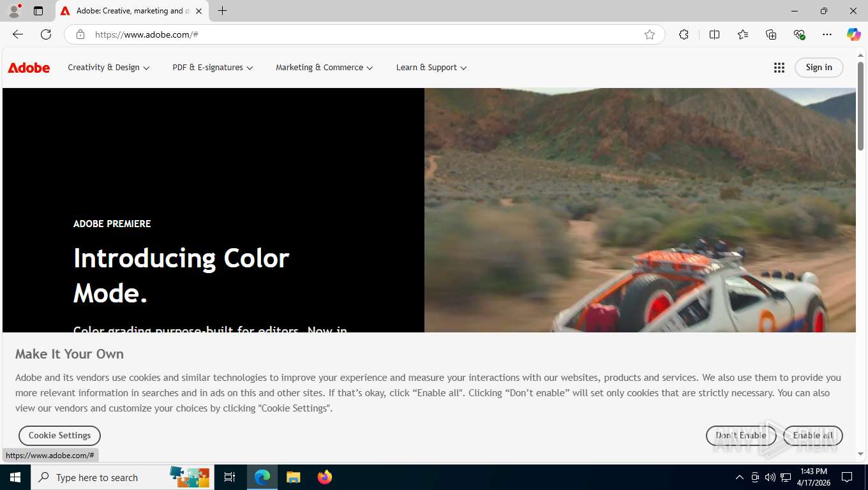Viewport: 868px width, 490px height.
Task: Expand Marketing & Commerce dropdown
Action: (x=324, y=68)
